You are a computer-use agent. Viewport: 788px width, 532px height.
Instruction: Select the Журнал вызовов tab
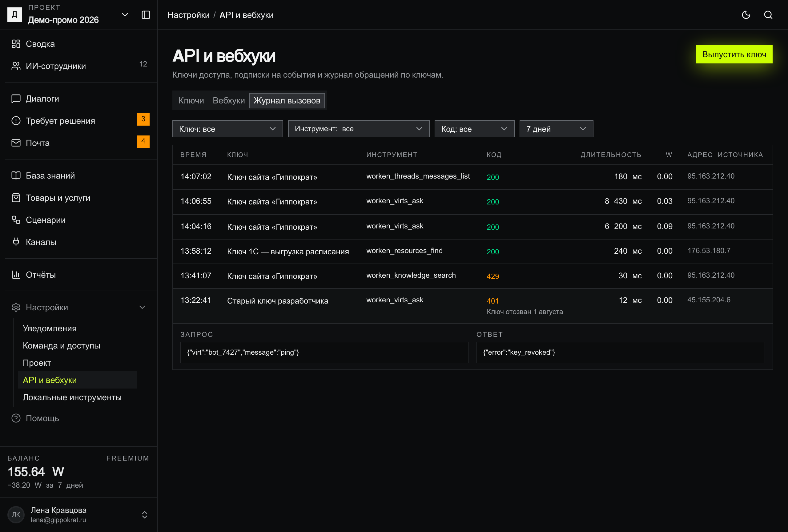pyautogui.click(x=287, y=101)
